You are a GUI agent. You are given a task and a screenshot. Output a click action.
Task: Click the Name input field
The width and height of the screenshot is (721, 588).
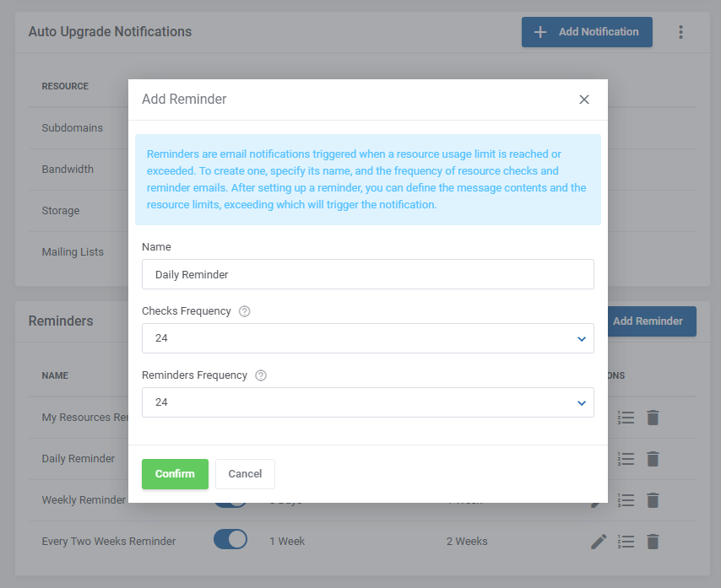[368, 274]
